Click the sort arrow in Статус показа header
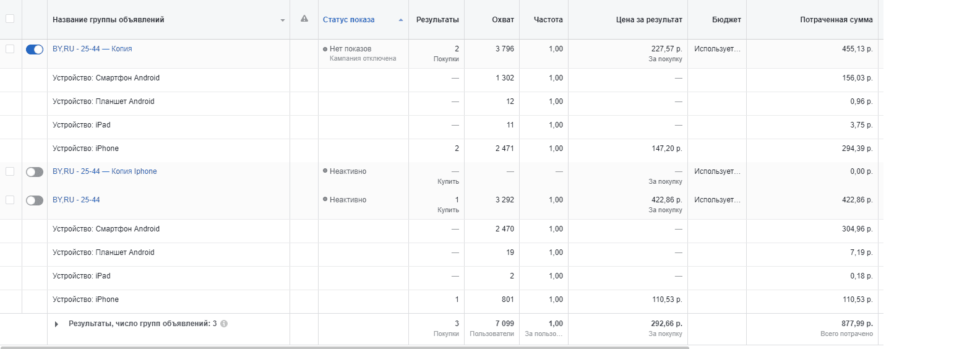The image size is (980, 349). (x=401, y=20)
